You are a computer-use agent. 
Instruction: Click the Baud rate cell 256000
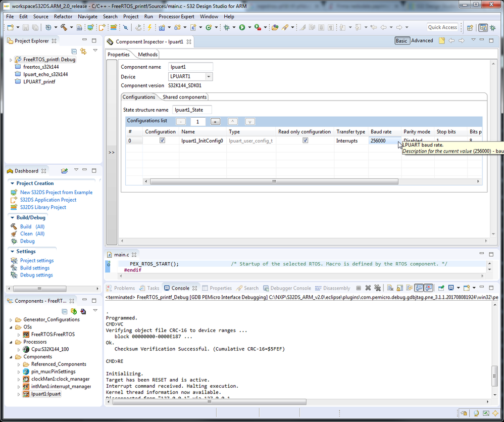pos(384,140)
